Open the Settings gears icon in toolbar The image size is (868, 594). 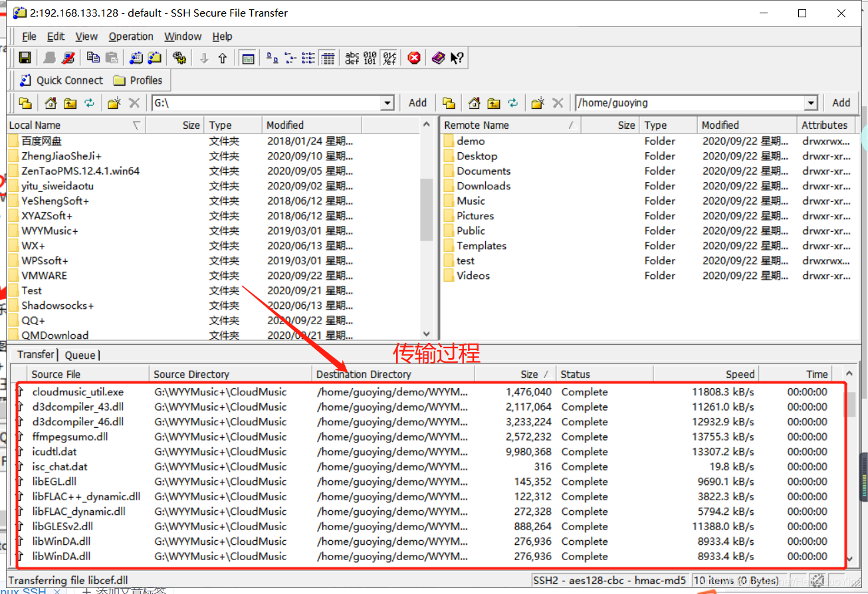tap(179, 58)
